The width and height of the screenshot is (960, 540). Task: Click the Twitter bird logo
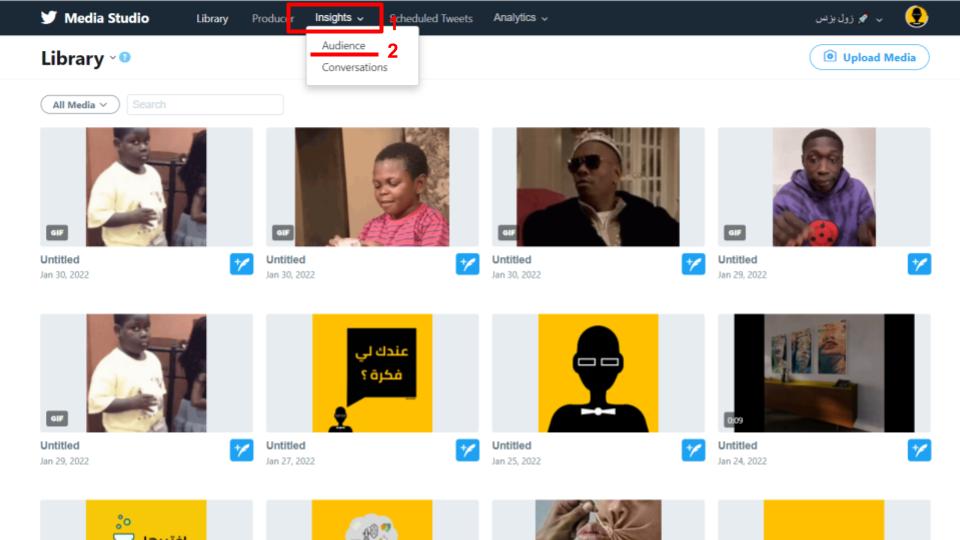(49, 17)
